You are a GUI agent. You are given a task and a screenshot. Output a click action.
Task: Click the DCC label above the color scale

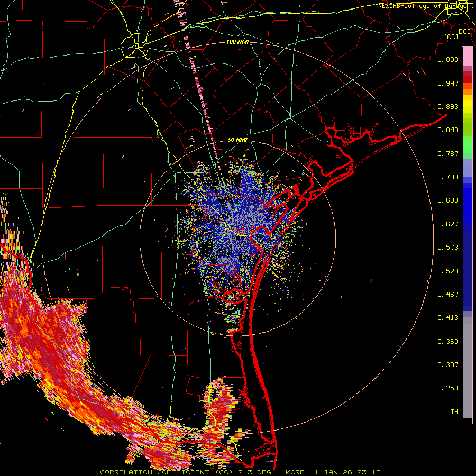pyautogui.click(x=465, y=32)
